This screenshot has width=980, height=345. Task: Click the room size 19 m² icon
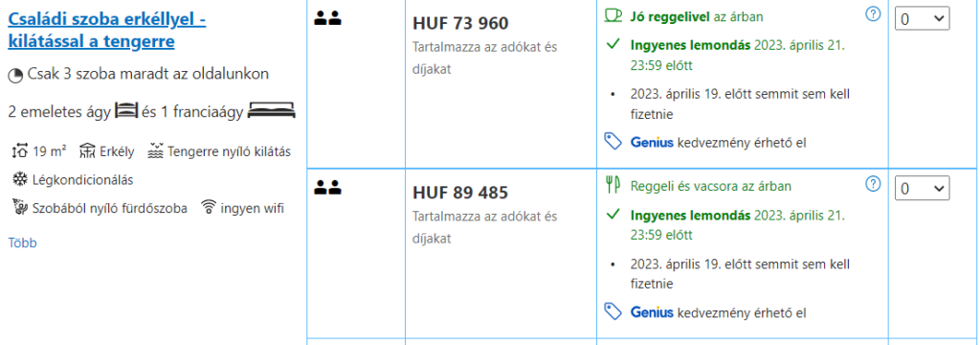tap(20, 150)
